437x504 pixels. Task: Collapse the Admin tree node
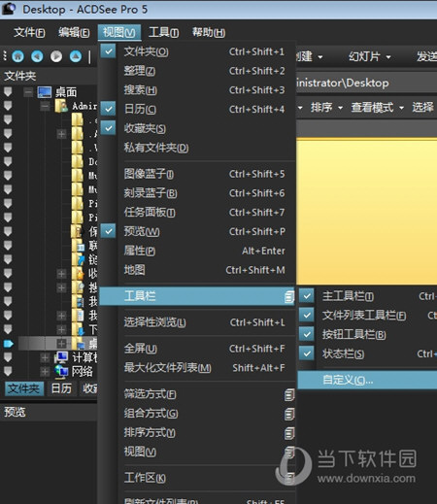pyautogui.click(x=45, y=106)
